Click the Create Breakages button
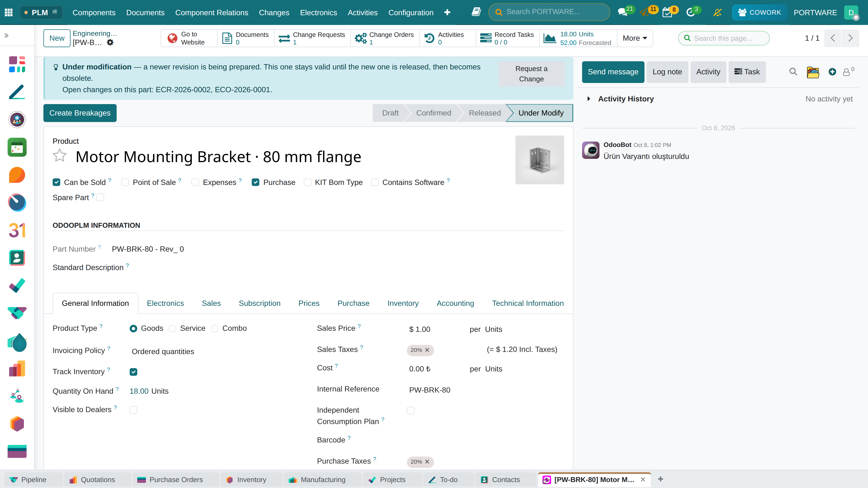The width and height of the screenshot is (868, 488). [x=80, y=113]
